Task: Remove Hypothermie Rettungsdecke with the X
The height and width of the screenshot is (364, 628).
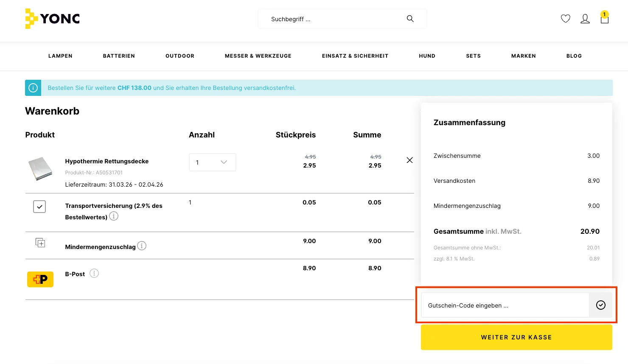Action: (x=409, y=160)
